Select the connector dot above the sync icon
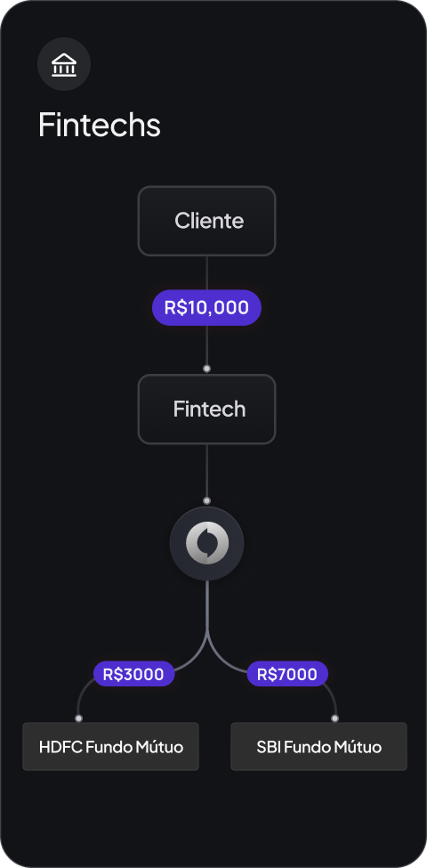427x868 pixels. click(x=206, y=501)
